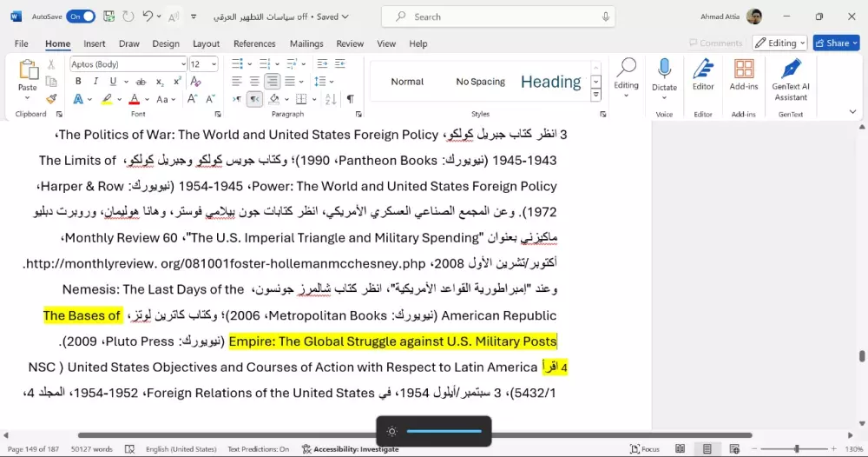Viewport: 868px width, 457px height.
Task: Align paragraph to the left
Action: (x=237, y=82)
